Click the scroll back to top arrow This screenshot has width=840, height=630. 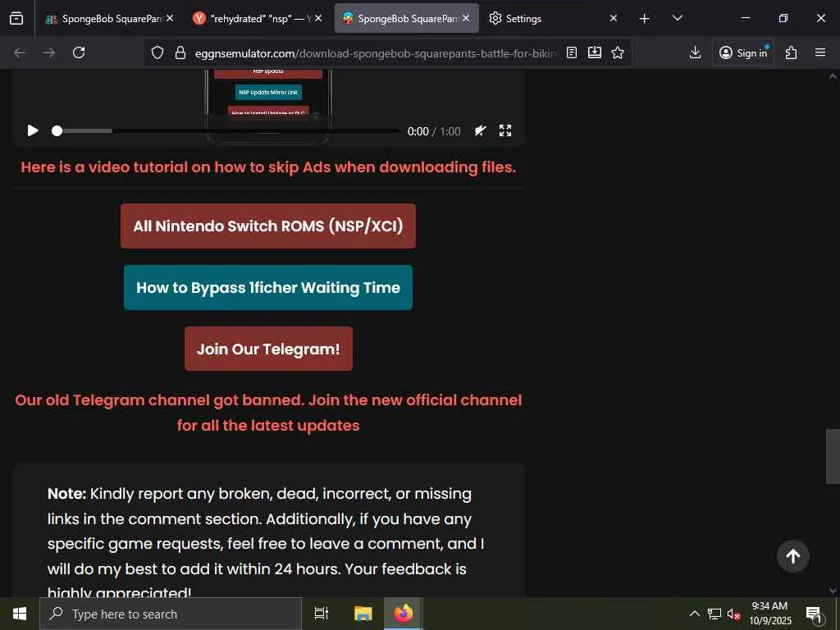pyautogui.click(x=793, y=556)
